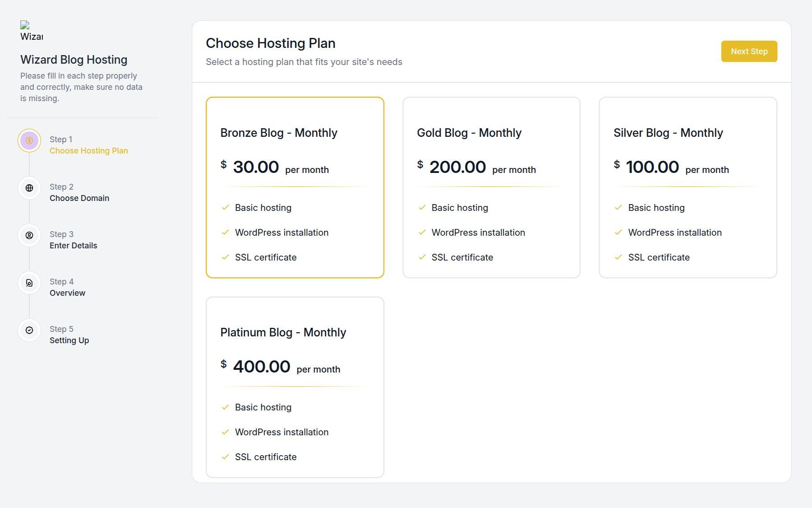Click the Wizard Blog Hosting title

(74, 60)
